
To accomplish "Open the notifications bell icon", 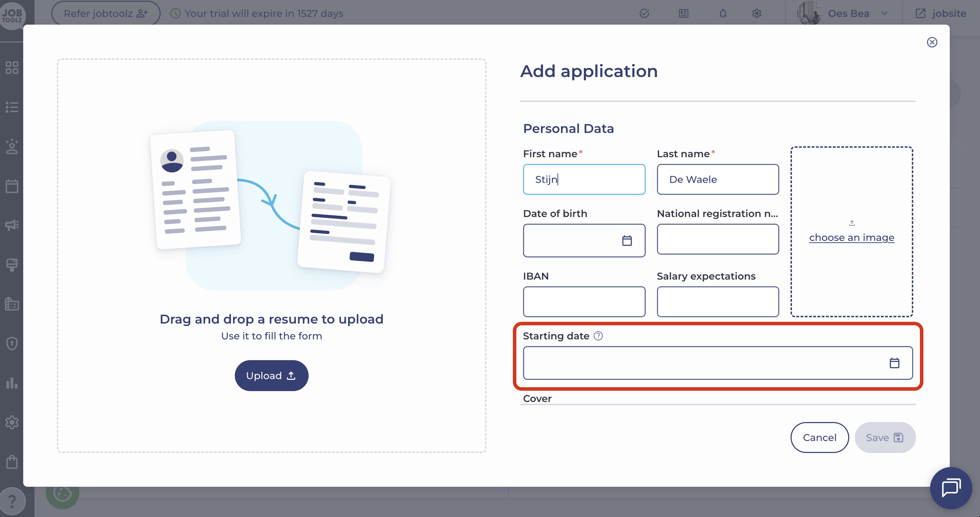I will [x=722, y=14].
